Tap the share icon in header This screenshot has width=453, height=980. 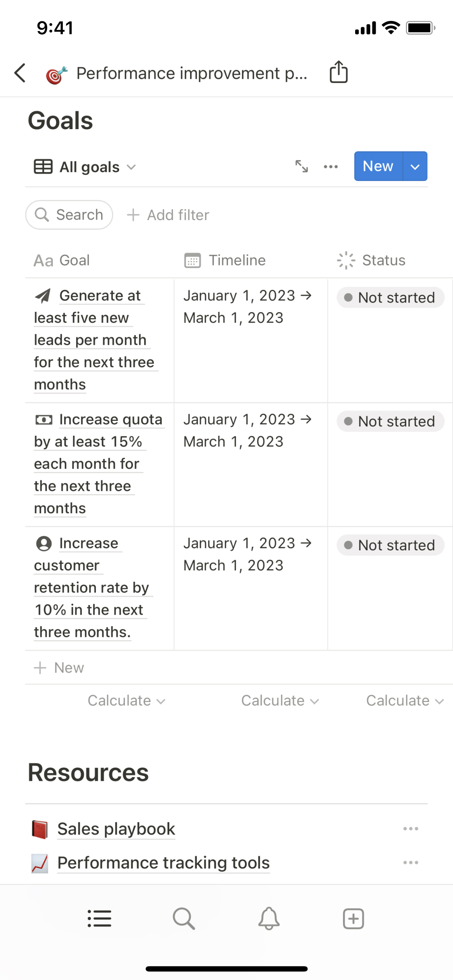click(x=339, y=72)
